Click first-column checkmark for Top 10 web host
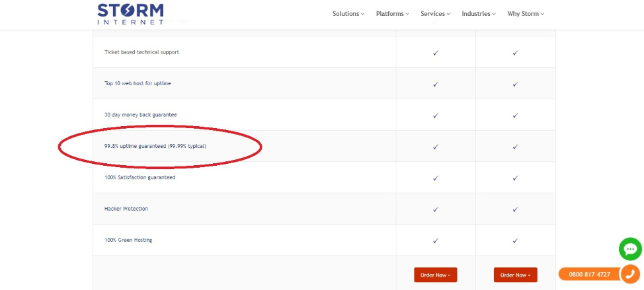This screenshot has height=290, width=644. pyautogui.click(x=435, y=84)
